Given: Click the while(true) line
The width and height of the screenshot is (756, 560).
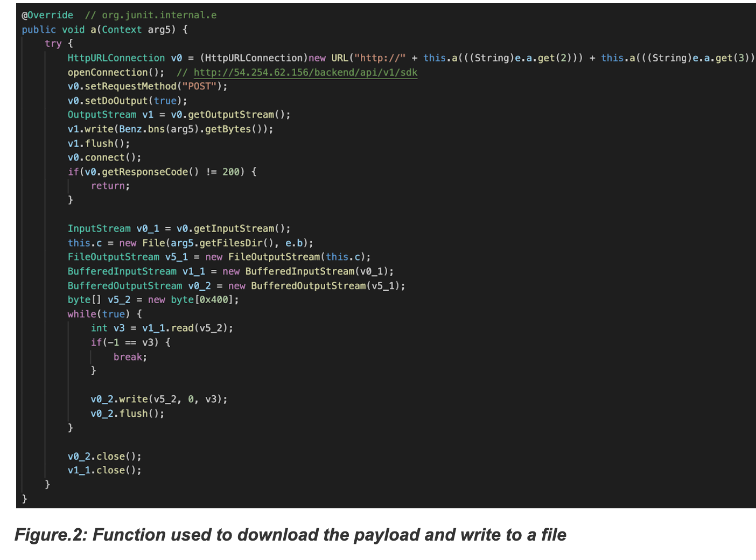Looking at the screenshot, I should tap(104, 314).
